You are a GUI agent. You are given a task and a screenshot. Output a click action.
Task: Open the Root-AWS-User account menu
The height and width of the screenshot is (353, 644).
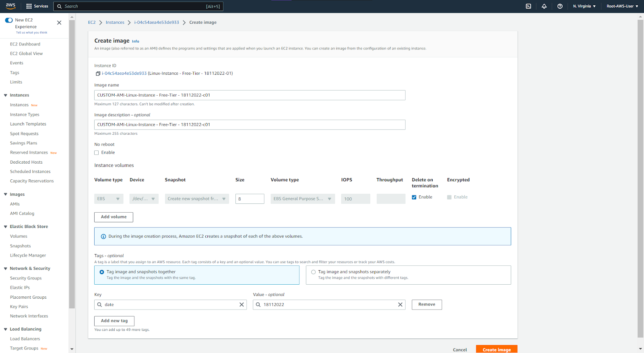pyautogui.click(x=622, y=6)
